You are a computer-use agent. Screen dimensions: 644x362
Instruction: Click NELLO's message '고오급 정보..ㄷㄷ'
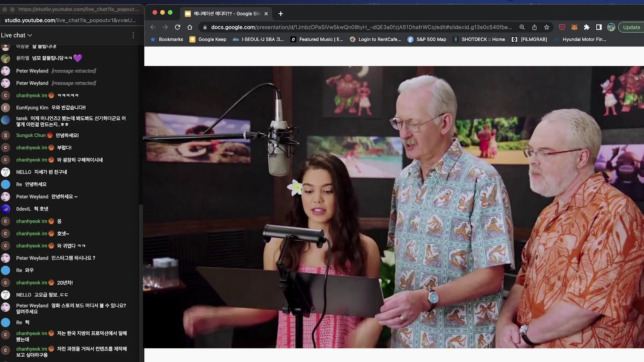click(51, 295)
